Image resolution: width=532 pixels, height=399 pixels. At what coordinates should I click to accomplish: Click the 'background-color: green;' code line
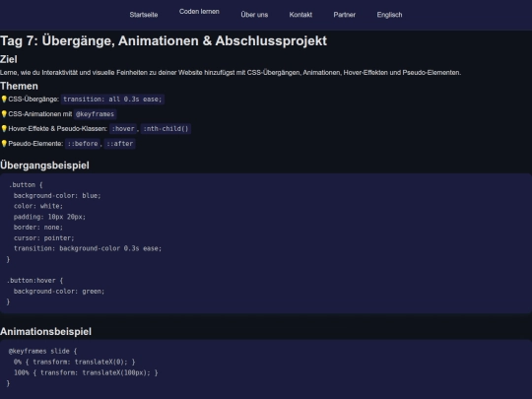59,292
